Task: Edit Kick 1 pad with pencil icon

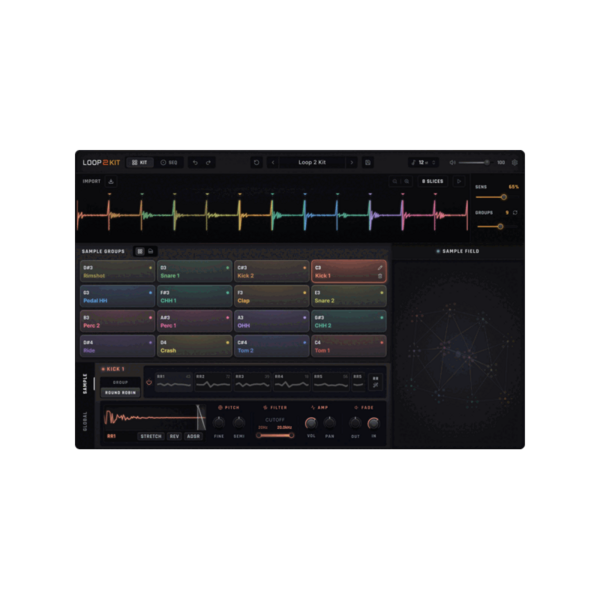Action: click(380, 267)
